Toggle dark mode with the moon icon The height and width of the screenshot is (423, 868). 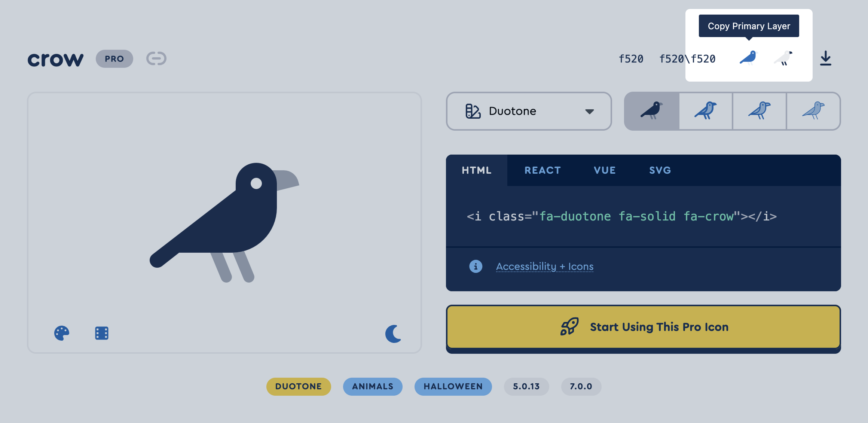point(393,334)
